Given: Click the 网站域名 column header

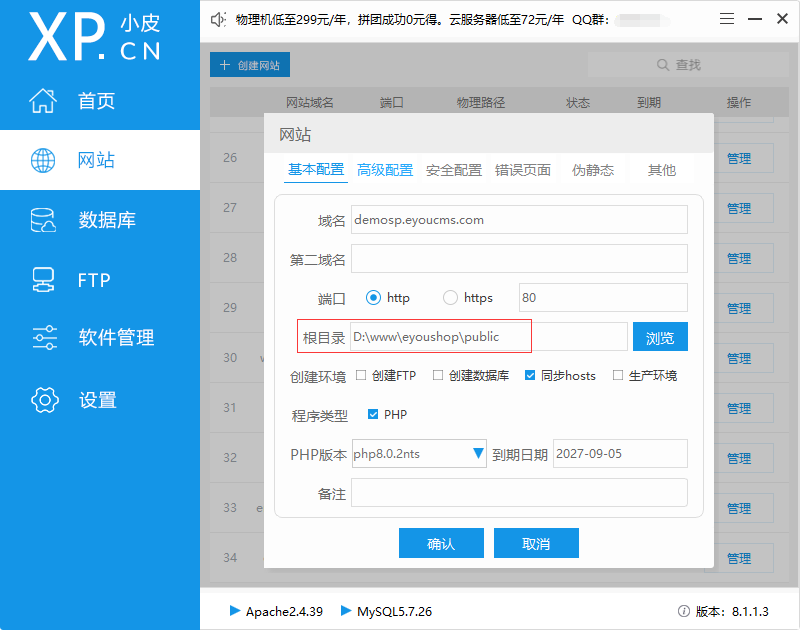Looking at the screenshot, I should pyautogui.click(x=310, y=103).
